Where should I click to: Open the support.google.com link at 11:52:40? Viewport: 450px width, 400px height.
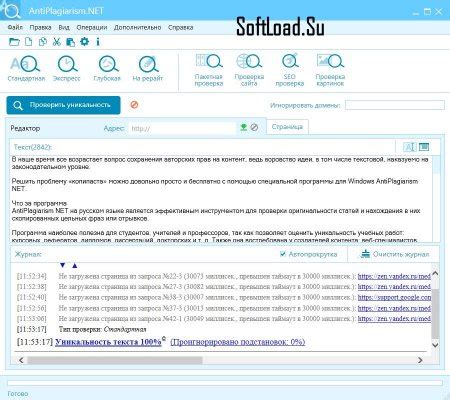[x=394, y=297]
